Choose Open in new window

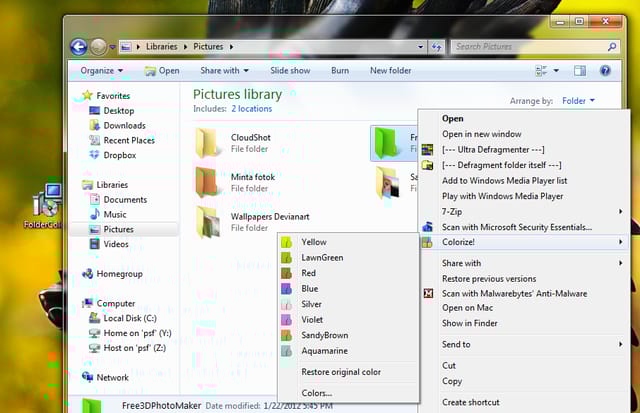coord(482,134)
